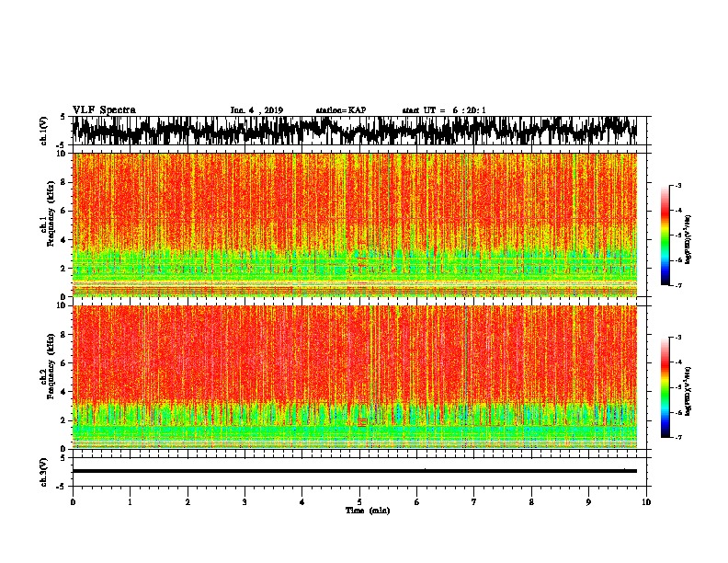The width and height of the screenshot is (728, 563).
Task: Click the ch.1 colorbar log(PSD) unit label
Action: click(x=688, y=240)
